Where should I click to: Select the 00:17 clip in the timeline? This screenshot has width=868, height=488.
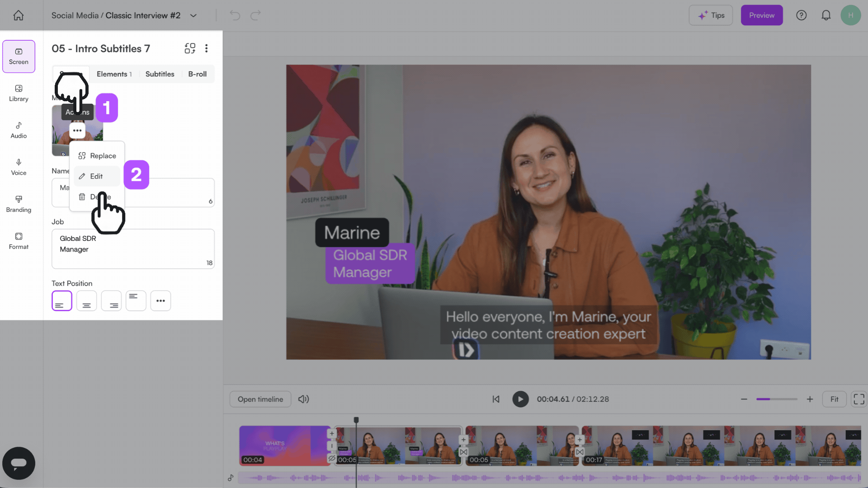point(721,446)
